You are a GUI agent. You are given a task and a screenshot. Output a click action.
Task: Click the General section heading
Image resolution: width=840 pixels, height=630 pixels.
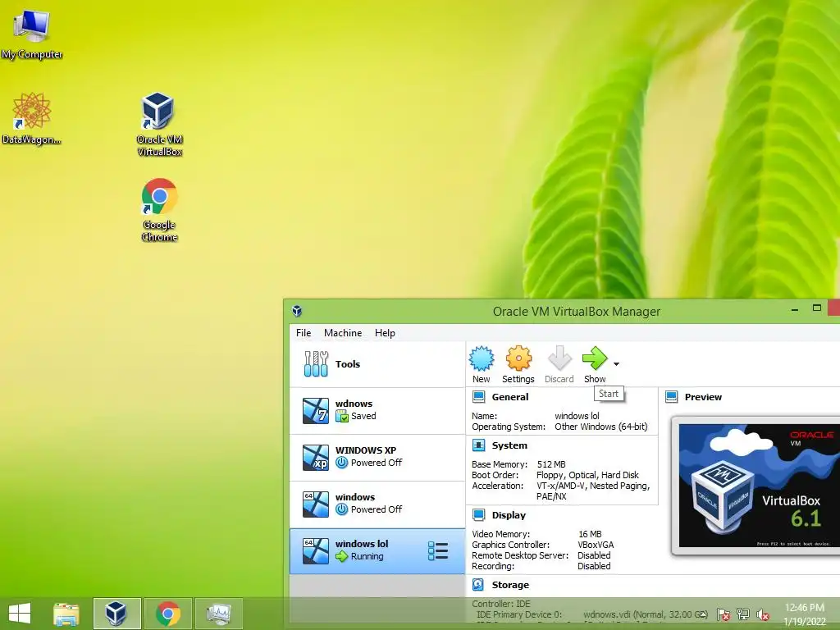[510, 397]
